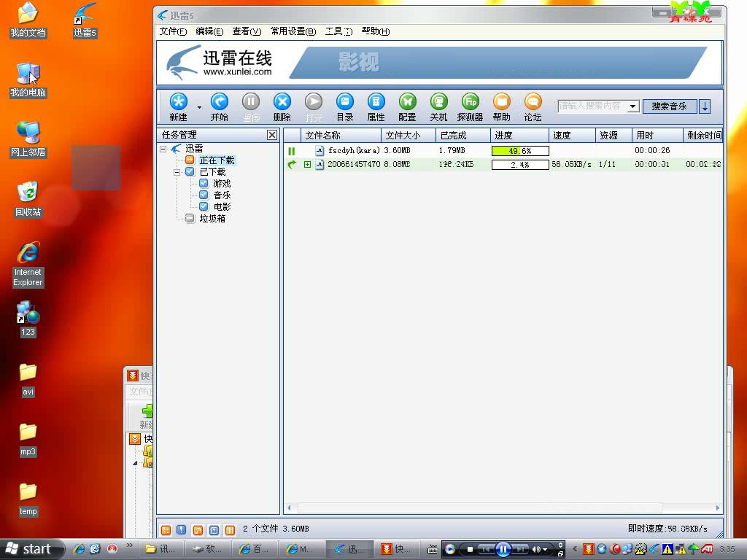Open 配置 (Configuration) from the toolbar
This screenshot has height=560, width=747.
(x=407, y=107)
